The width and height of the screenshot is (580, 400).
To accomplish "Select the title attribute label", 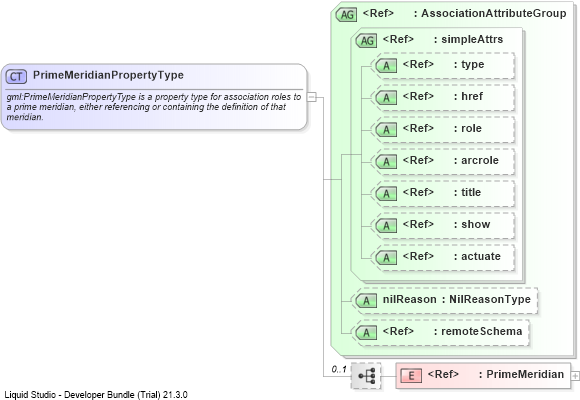I will tap(471, 192).
